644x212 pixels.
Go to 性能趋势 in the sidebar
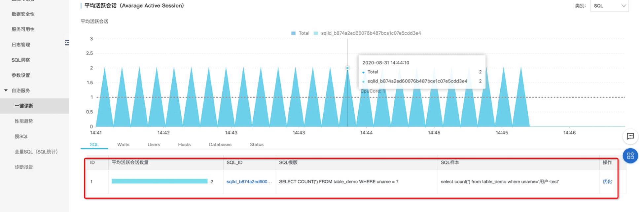pyautogui.click(x=24, y=121)
